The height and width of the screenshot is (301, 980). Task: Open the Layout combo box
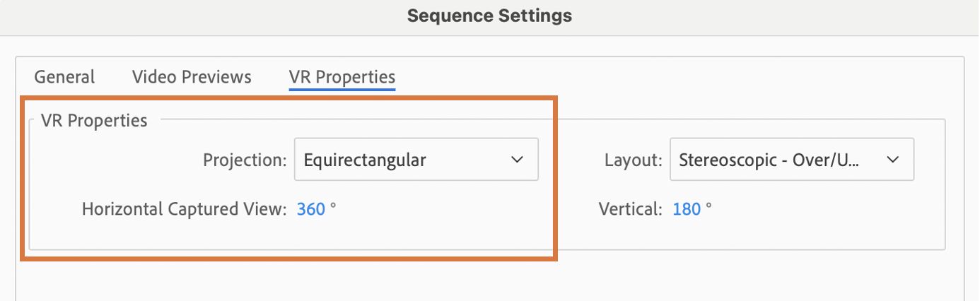(x=791, y=160)
